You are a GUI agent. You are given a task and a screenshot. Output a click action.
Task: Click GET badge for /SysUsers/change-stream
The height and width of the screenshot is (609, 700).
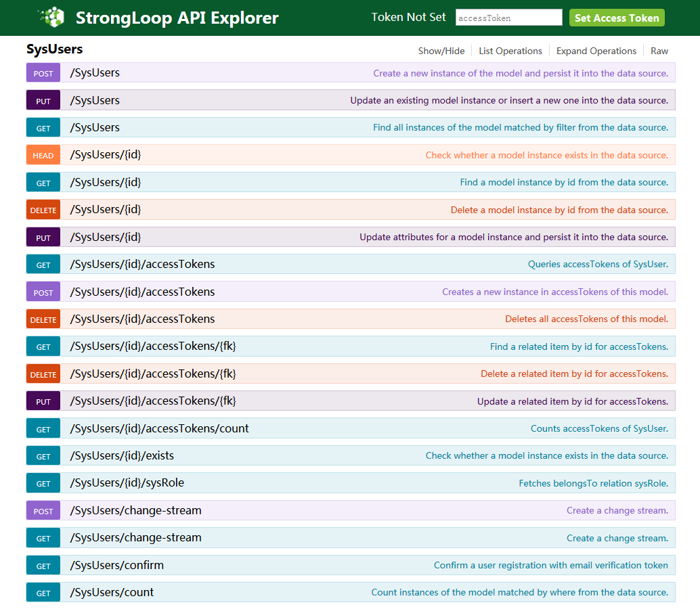click(43, 538)
